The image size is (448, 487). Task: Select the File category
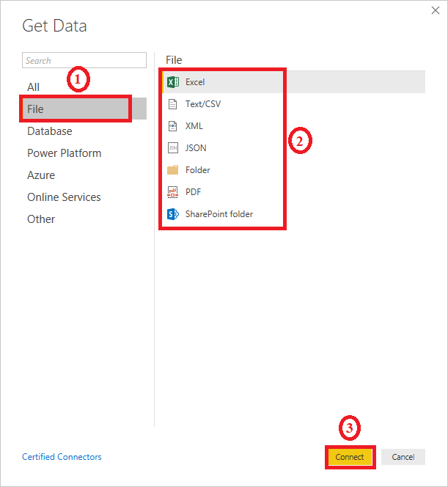coord(84,109)
